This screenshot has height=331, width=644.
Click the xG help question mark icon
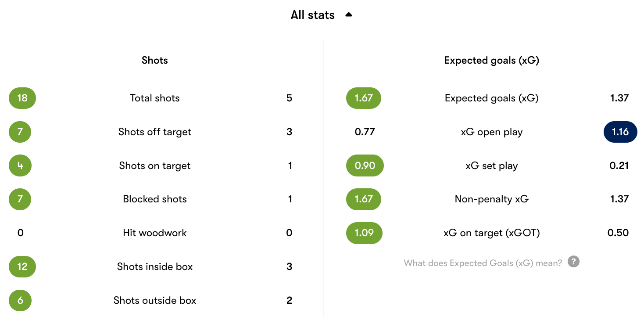tap(573, 262)
